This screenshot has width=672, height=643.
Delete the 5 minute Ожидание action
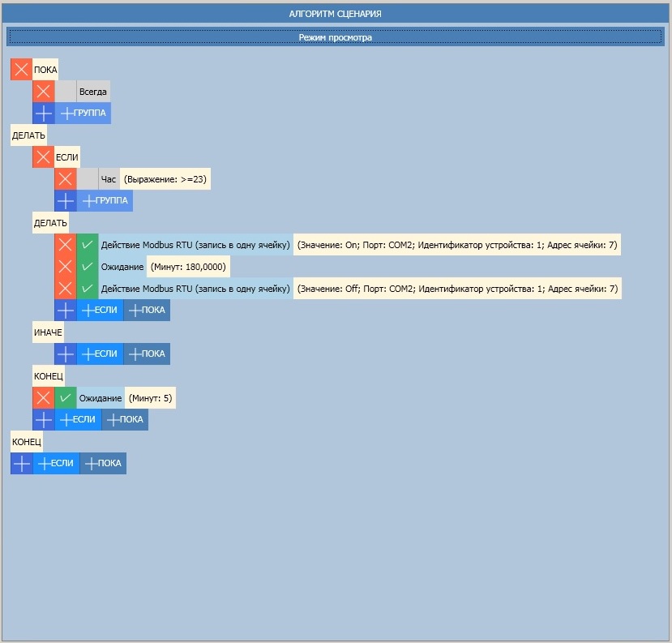[43, 398]
